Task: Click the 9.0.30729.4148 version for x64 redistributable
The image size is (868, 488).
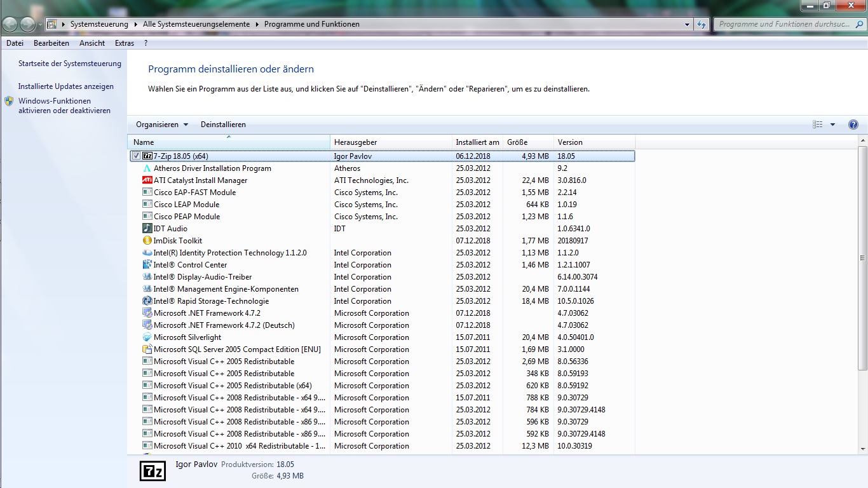Action: point(581,410)
